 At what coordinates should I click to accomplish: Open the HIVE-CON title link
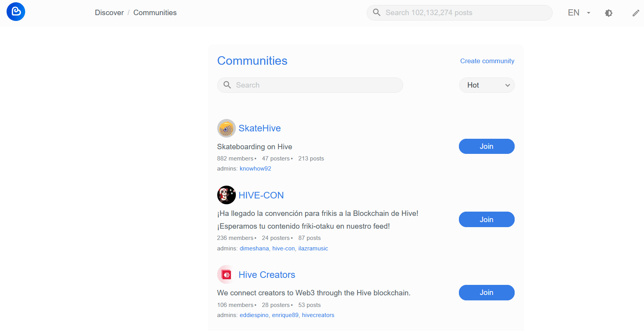(x=261, y=195)
